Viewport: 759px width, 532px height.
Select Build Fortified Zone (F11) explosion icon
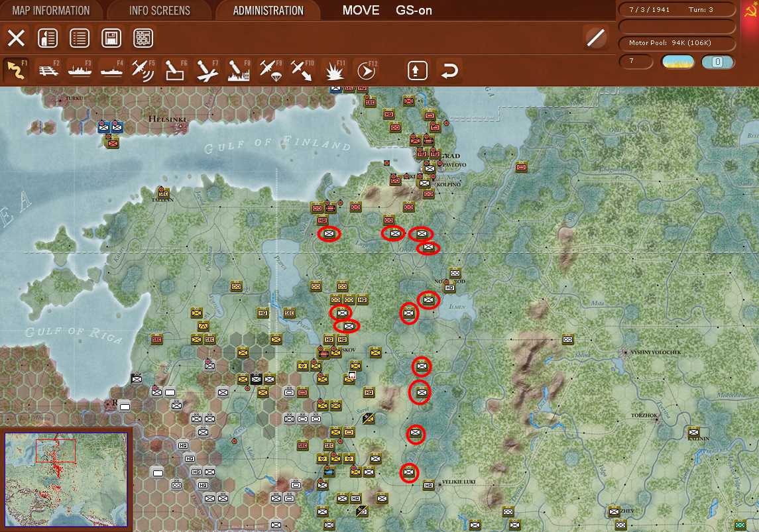pyautogui.click(x=335, y=71)
